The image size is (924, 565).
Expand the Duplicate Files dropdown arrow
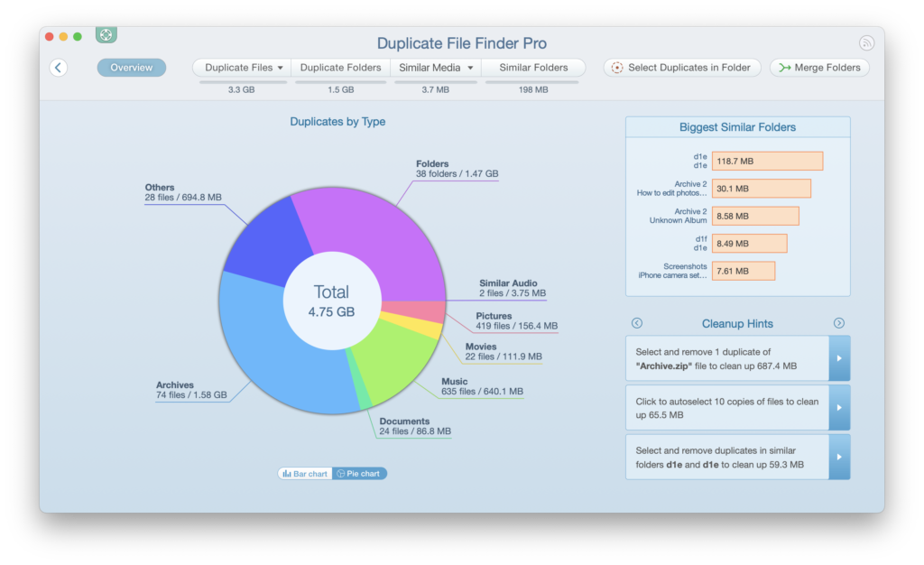pos(281,68)
